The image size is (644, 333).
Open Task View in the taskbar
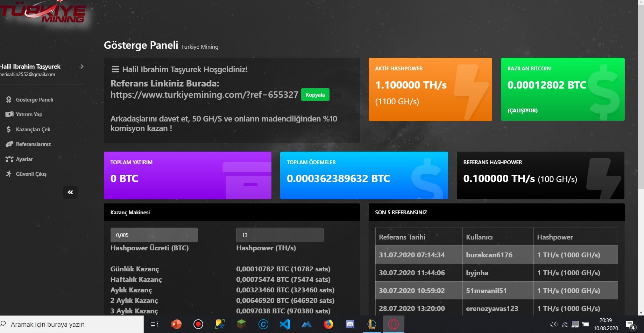[154, 324]
